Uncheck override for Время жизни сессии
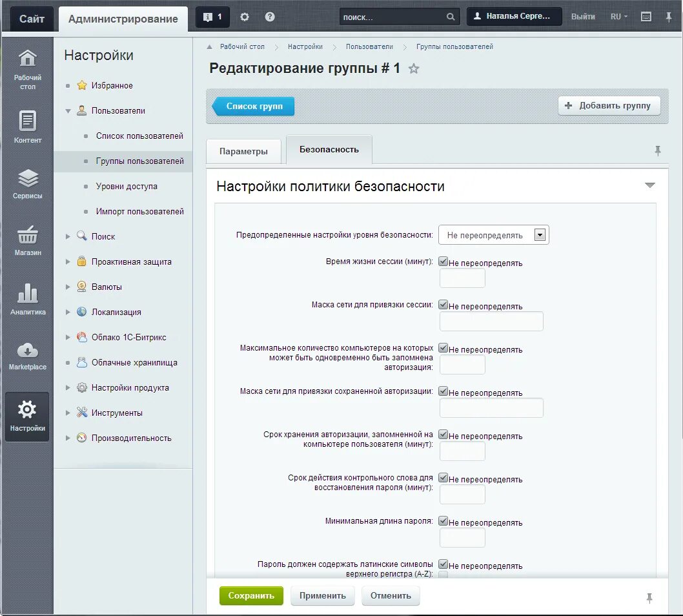This screenshot has width=683, height=616. click(x=443, y=262)
